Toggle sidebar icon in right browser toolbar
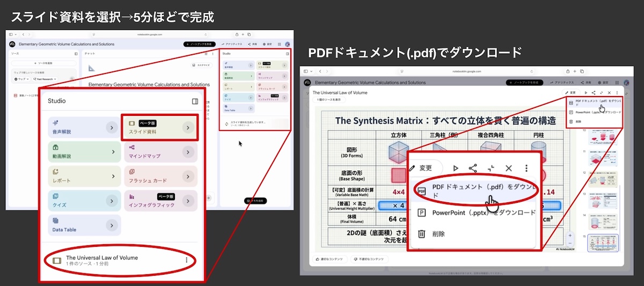The width and height of the screenshot is (644, 286). click(306, 71)
